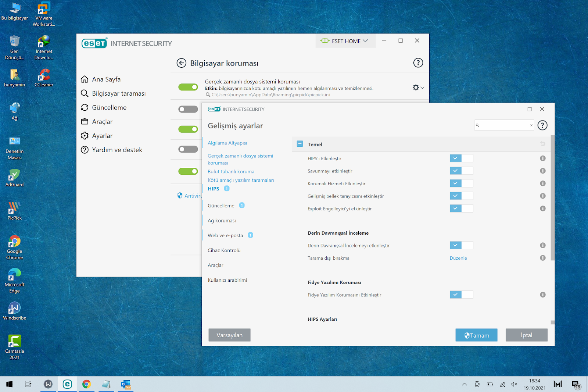Toggle Gelişmiş bellek tarayıcısını etkinleştir switch
This screenshot has width=588, height=392.
461,196
